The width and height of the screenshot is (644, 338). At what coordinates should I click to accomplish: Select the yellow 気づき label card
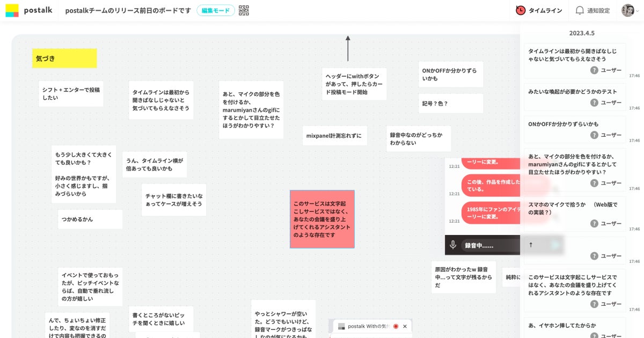tap(64, 58)
